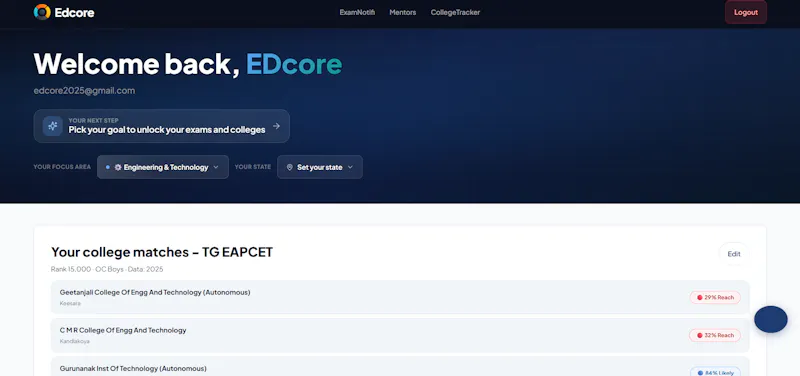Click the 84% Likely badge
800x376 pixels.
[715, 373]
